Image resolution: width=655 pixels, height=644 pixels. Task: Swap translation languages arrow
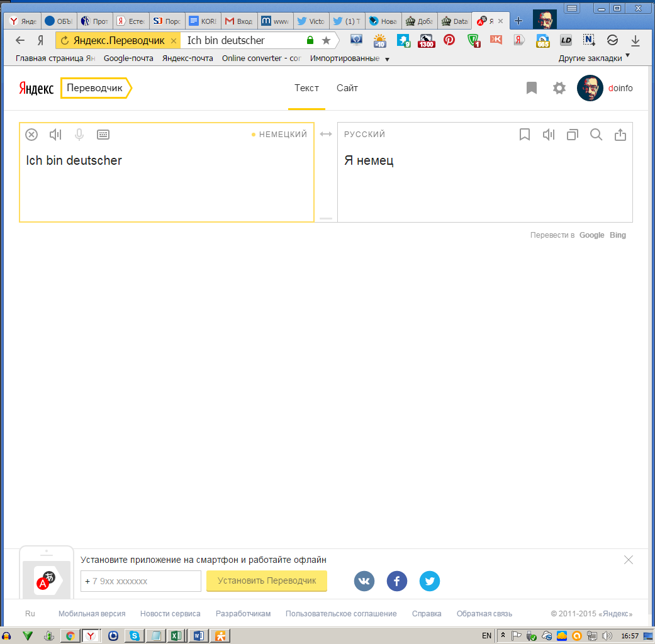(326, 134)
